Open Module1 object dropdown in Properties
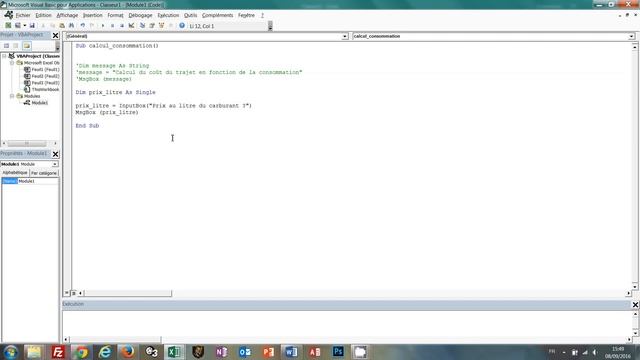 click(55, 164)
